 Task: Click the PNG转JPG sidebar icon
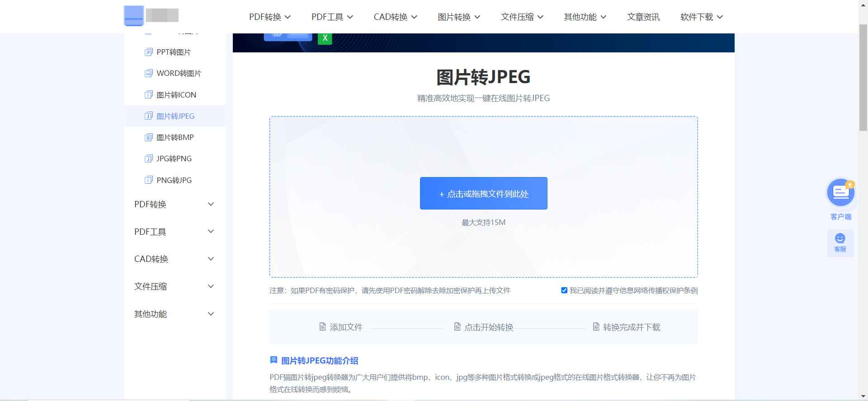pyautogui.click(x=148, y=180)
